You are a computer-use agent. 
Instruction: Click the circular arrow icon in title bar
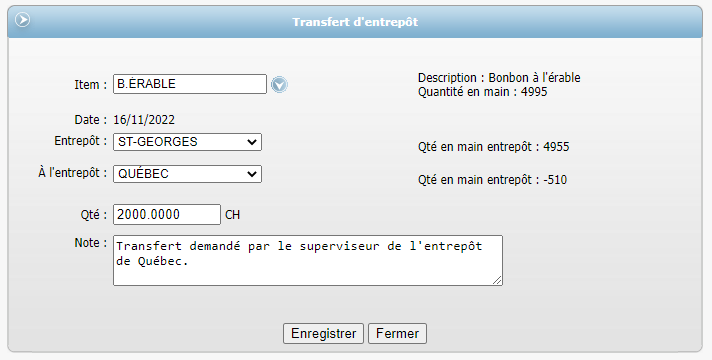22,20
